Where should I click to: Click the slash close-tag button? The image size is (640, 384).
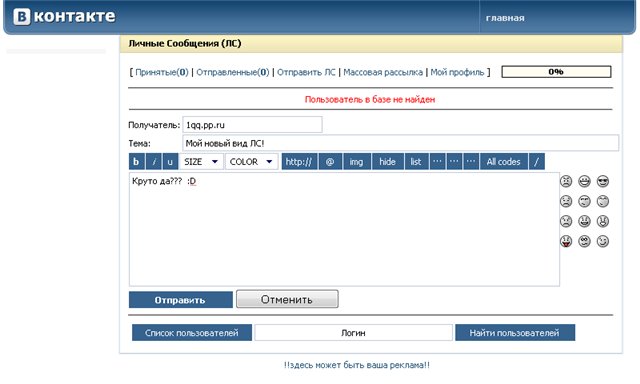pos(537,162)
